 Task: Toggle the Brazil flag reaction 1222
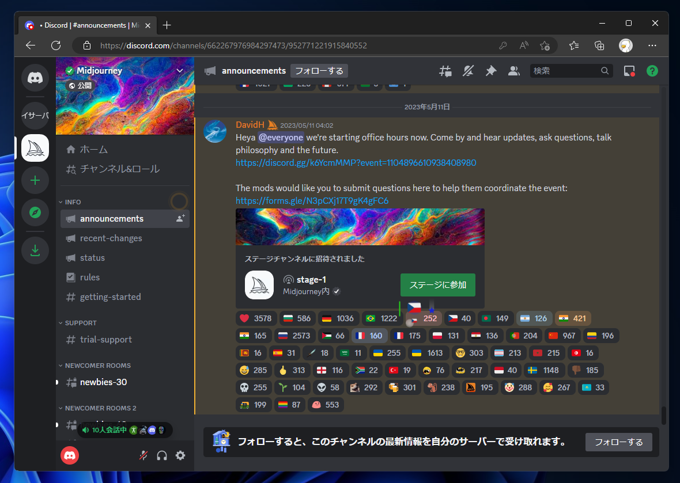pyautogui.click(x=381, y=318)
